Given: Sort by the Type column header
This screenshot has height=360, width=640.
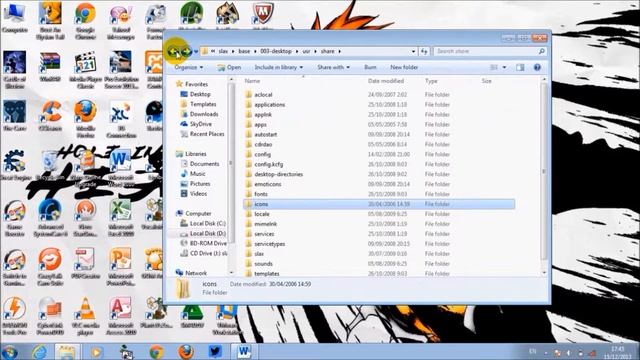Looking at the screenshot, I should tap(431, 81).
